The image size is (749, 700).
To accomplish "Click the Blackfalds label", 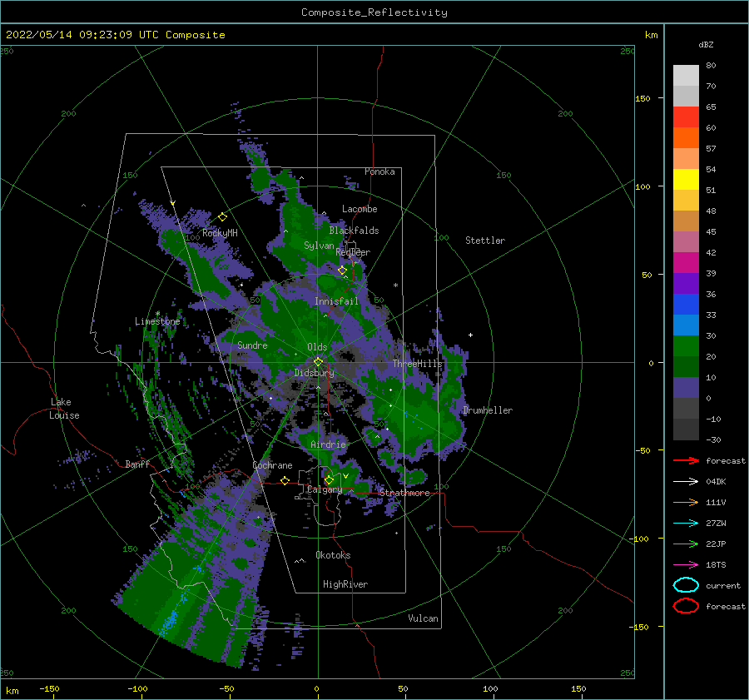I will click(x=354, y=231).
